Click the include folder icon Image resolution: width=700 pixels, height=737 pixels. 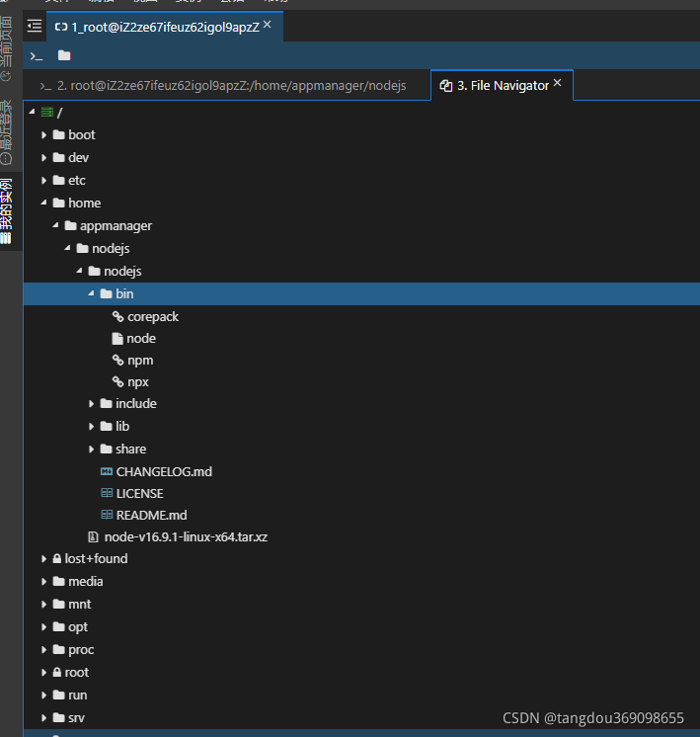tap(107, 403)
